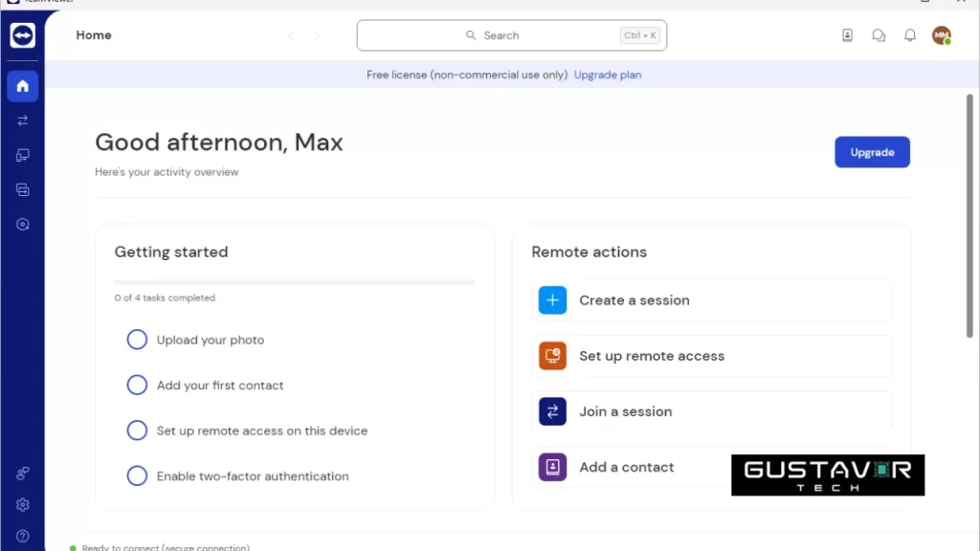Open the monitoring target sidebar icon
Screen dimensions: 980x551
click(x=23, y=224)
